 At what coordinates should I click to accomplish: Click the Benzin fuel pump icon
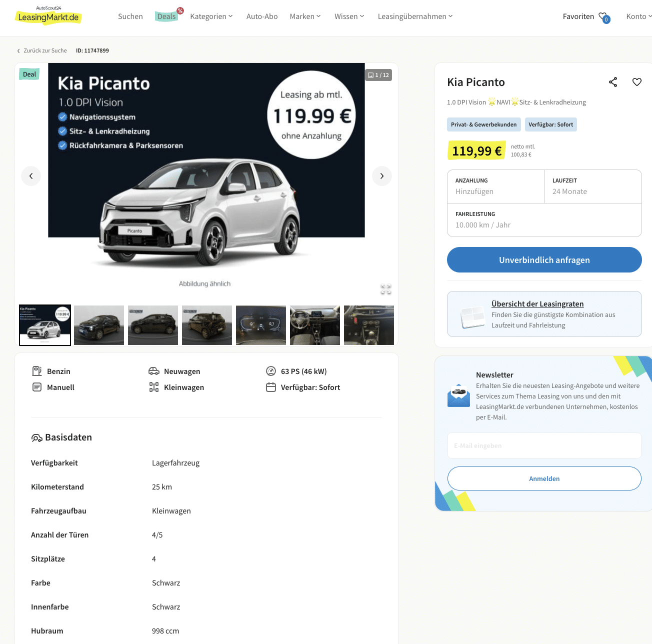(x=37, y=371)
